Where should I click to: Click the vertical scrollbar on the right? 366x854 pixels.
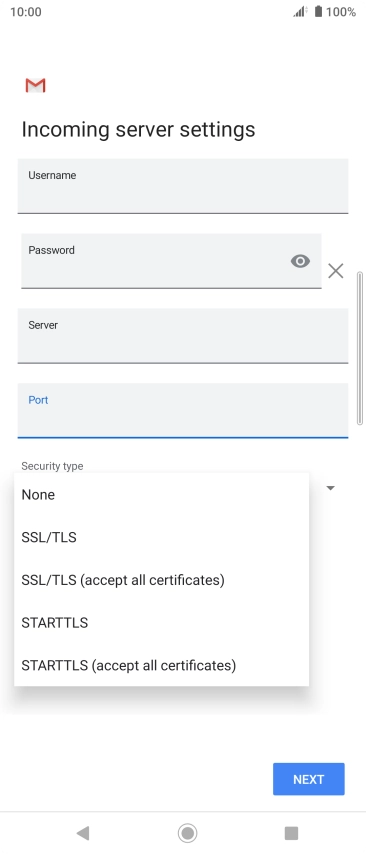359,348
